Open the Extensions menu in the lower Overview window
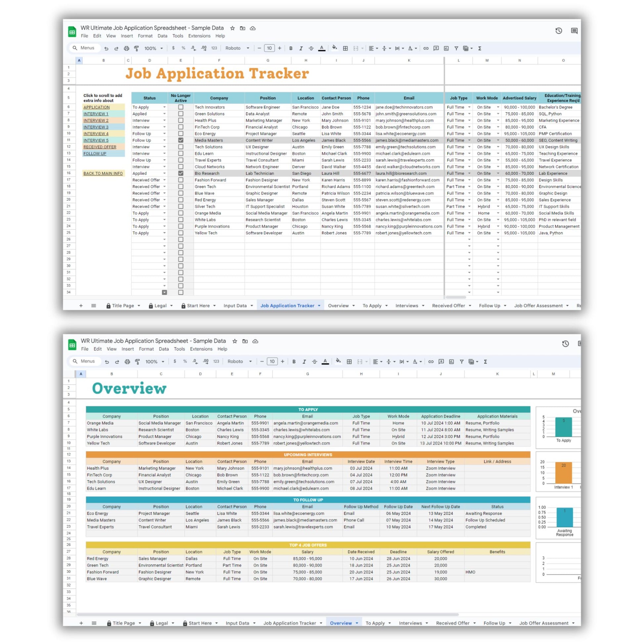 (201, 349)
